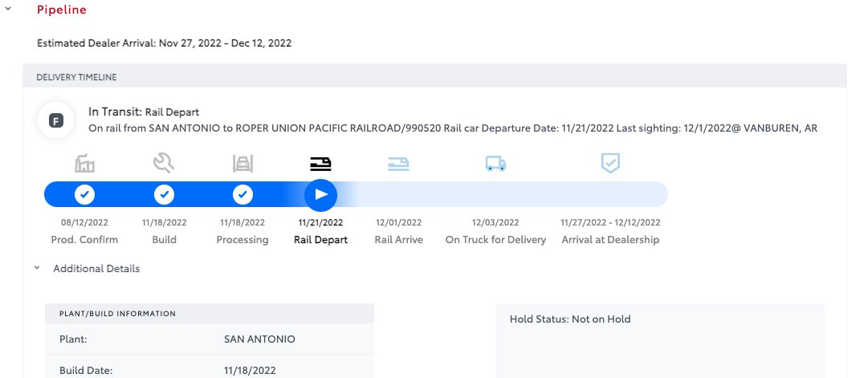868x378 pixels.
Task: Click the factory Prod. Confirm icon
Action: click(x=84, y=163)
